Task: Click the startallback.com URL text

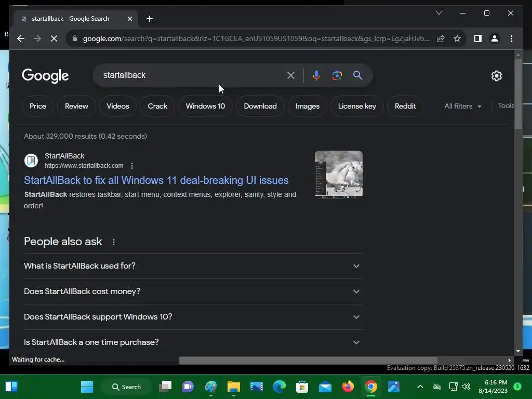Action: pos(84,166)
